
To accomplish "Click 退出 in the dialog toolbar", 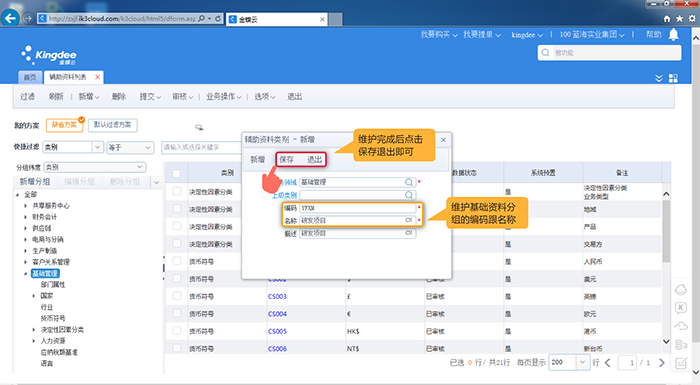I will coord(314,159).
